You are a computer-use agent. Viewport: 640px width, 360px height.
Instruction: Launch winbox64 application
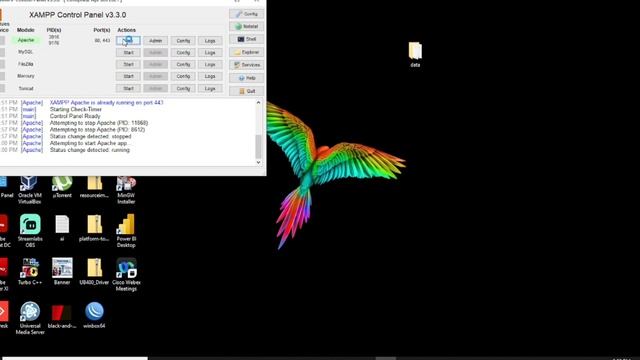click(x=94, y=316)
